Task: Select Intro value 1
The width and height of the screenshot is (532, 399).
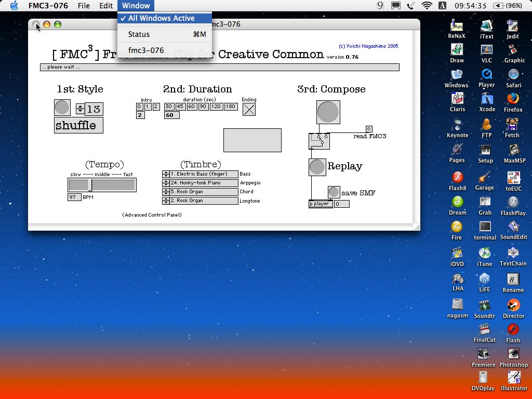Action: click(x=148, y=107)
